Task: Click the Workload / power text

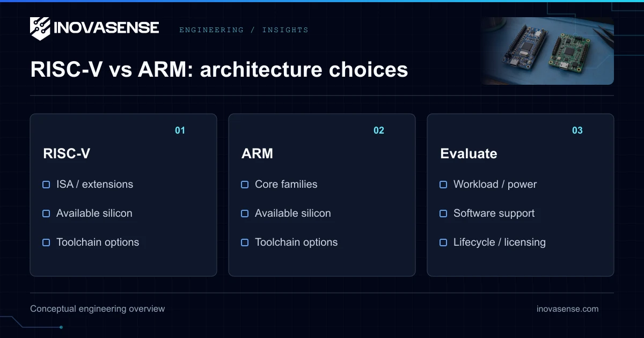Action: pyautogui.click(x=495, y=184)
